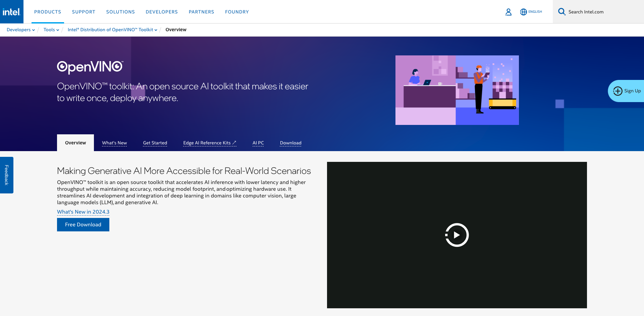The image size is (644, 316).
Task: Play the video with the play icon
Action: coord(457,235)
